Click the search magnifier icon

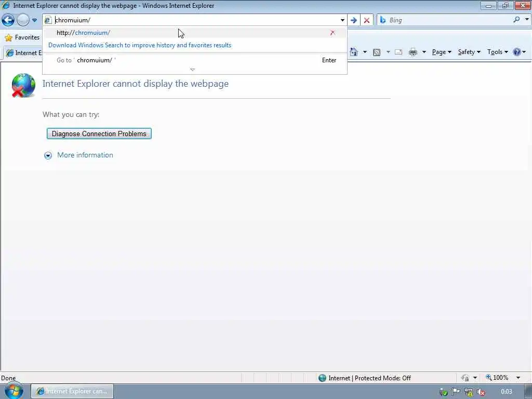(516, 20)
